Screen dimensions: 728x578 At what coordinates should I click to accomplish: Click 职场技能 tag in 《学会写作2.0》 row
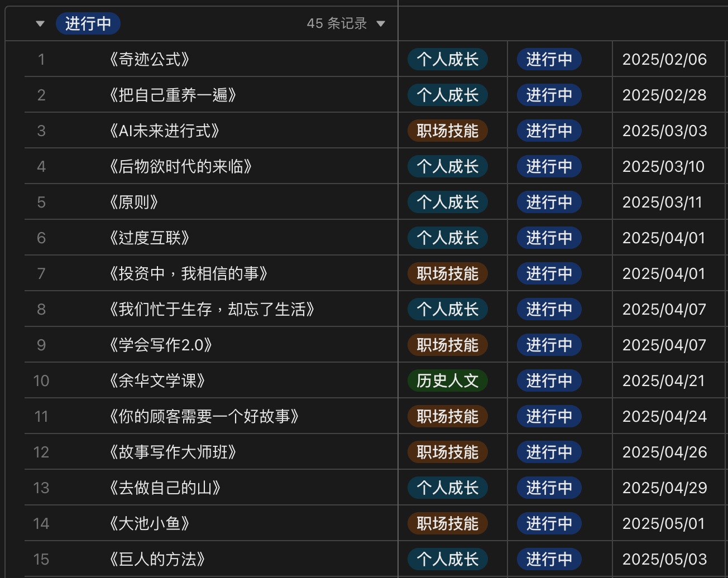point(448,345)
